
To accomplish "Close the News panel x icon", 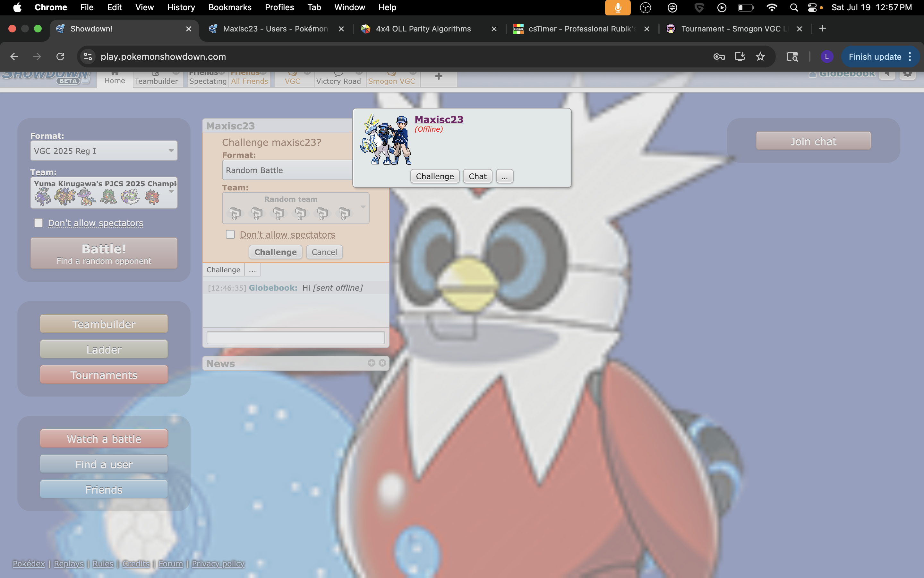I will [x=382, y=363].
